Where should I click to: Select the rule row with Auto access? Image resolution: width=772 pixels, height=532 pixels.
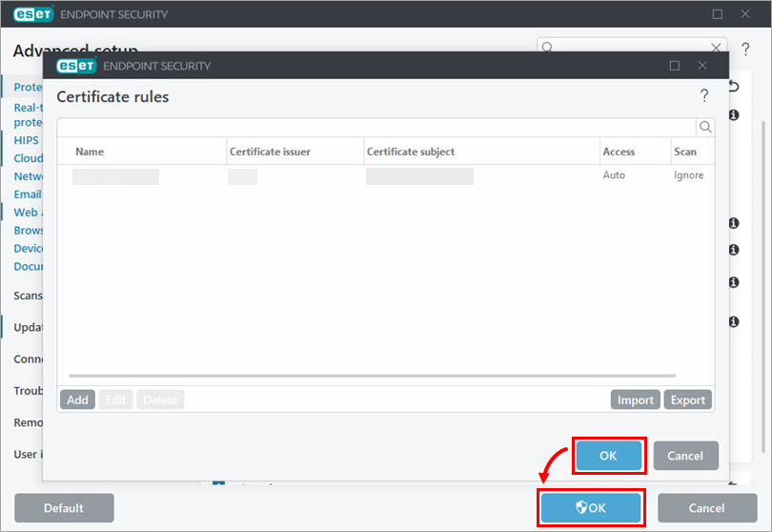(x=386, y=175)
